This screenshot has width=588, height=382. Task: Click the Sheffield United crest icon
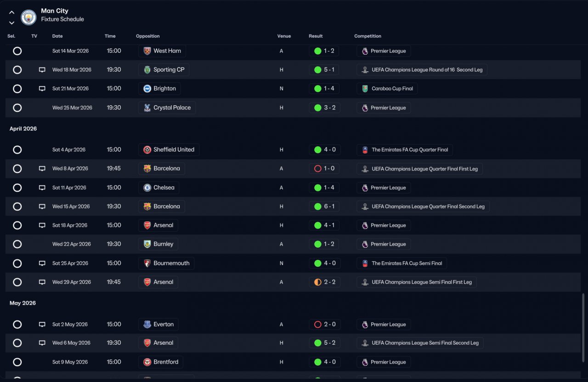(147, 150)
